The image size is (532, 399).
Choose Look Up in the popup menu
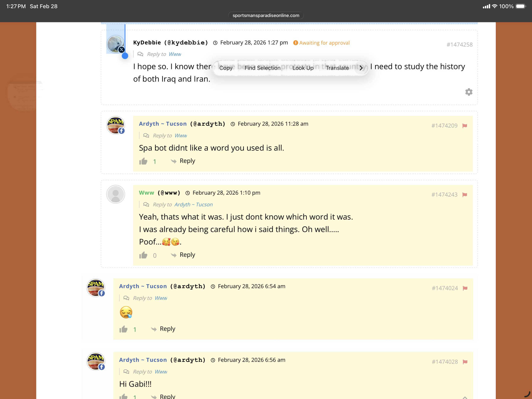pos(303,68)
